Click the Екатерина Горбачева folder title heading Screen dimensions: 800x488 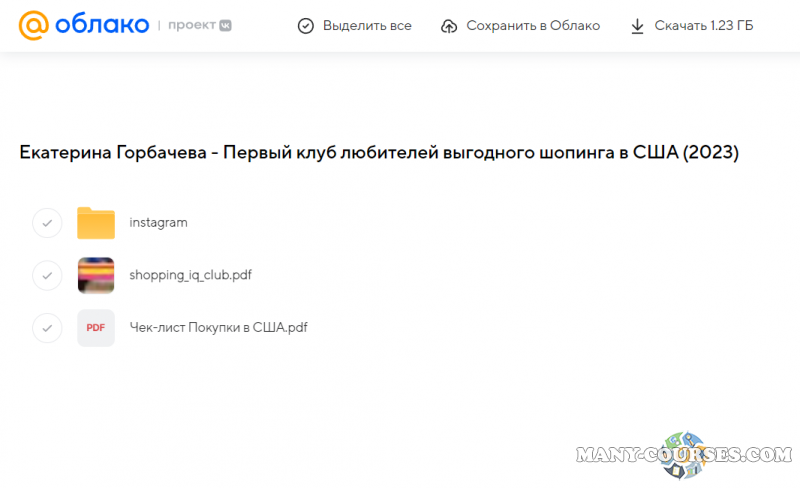(x=379, y=153)
